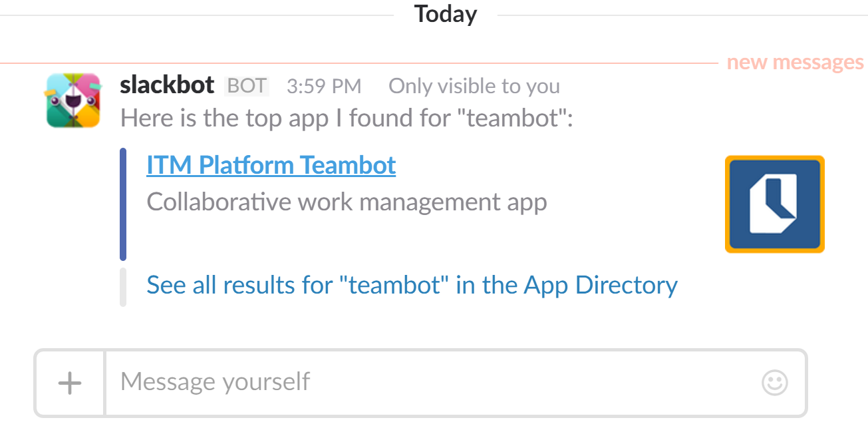Select the colorful slackbot profile picture
This screenshot has width=868, height=440.
tap(73, 100)
